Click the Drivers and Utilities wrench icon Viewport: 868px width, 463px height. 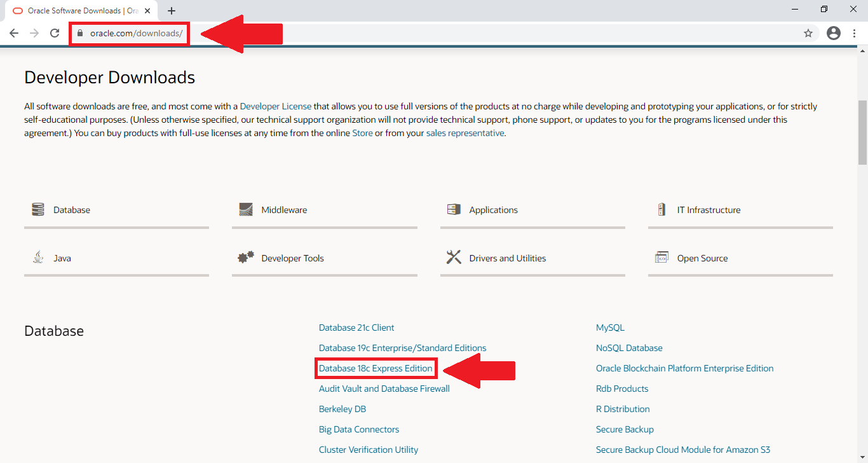click(x=454, y=258)
